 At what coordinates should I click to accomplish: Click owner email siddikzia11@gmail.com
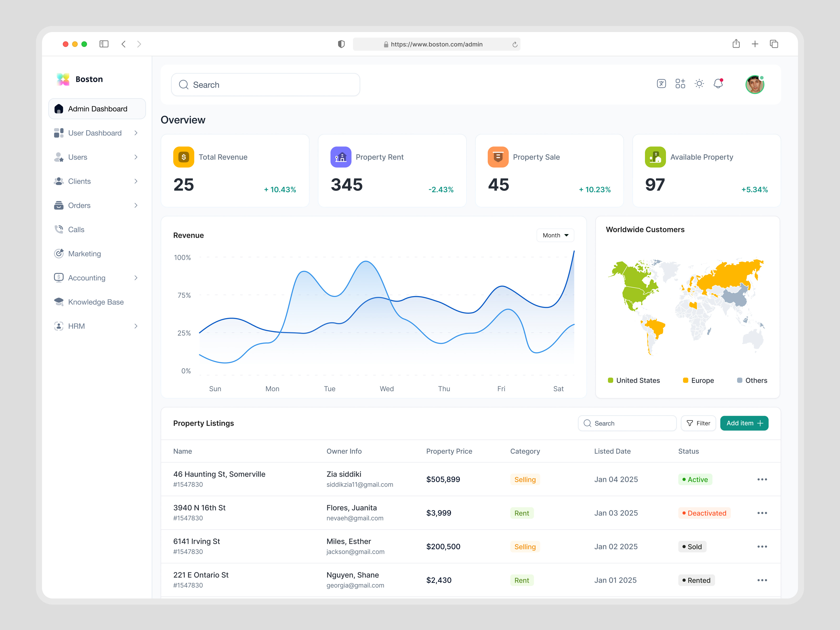360,485
